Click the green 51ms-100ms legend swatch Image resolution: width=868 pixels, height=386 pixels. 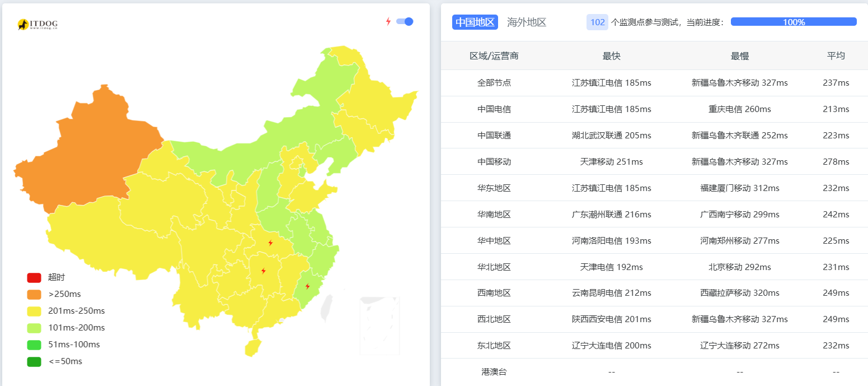point(34,345)
